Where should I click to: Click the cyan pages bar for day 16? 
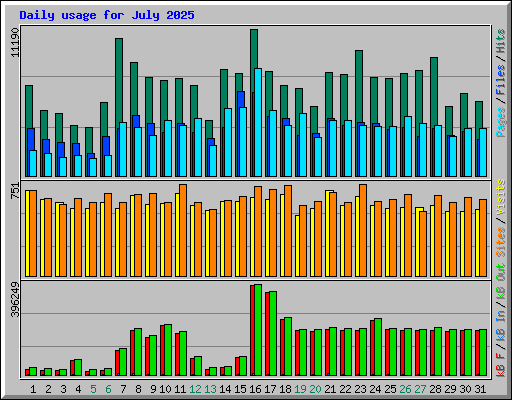258,122
